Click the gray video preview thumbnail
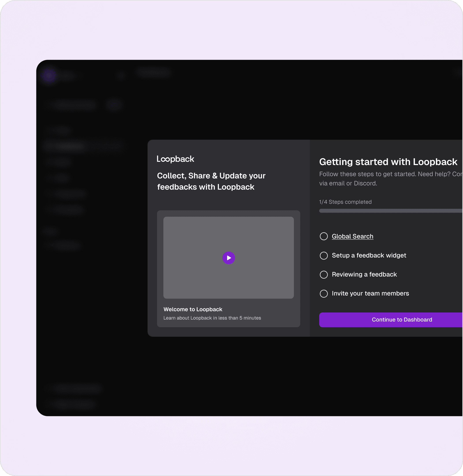Screen dimensions: 463x476 tap(194, 238)
